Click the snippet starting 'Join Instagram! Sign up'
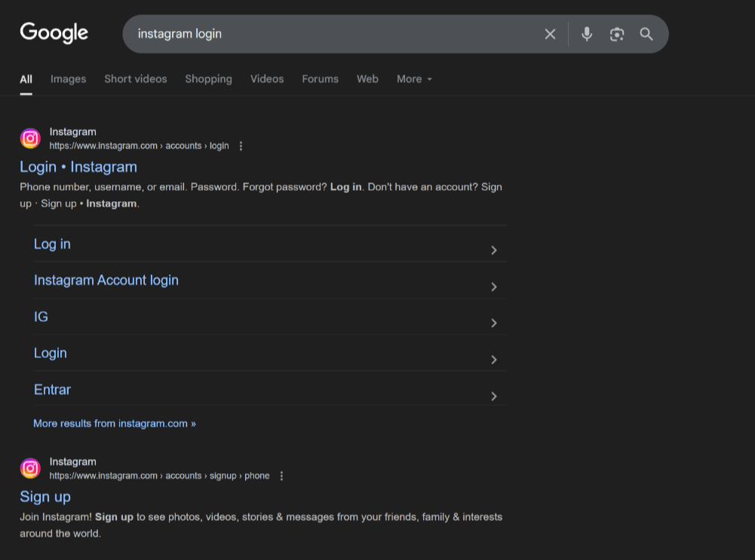Viewport: 755px width, 560px height. pos(261,525)
